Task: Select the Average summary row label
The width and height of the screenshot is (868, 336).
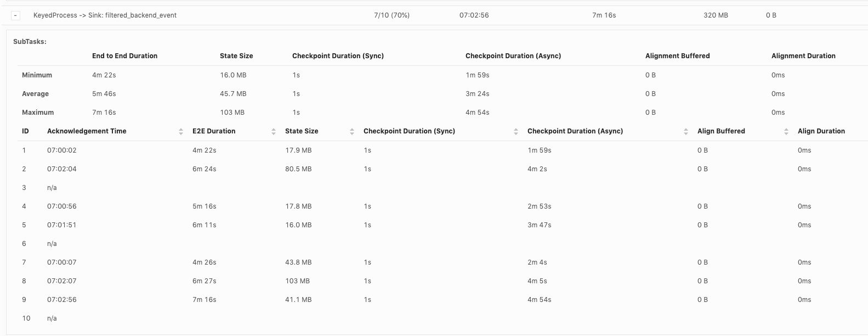Action: coord(35,94)
